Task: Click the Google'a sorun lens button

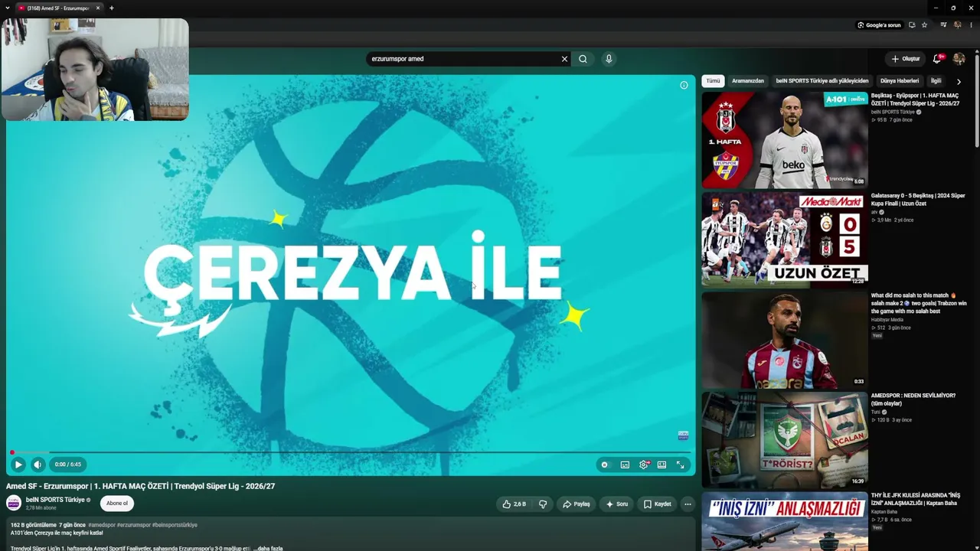Action: tap(879, 25)
